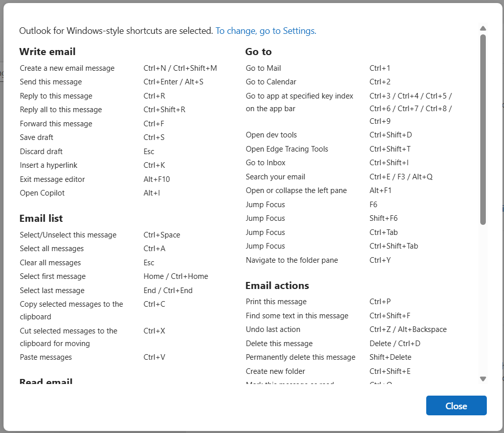Click the 'Print this message' entry

click(276, 302)
